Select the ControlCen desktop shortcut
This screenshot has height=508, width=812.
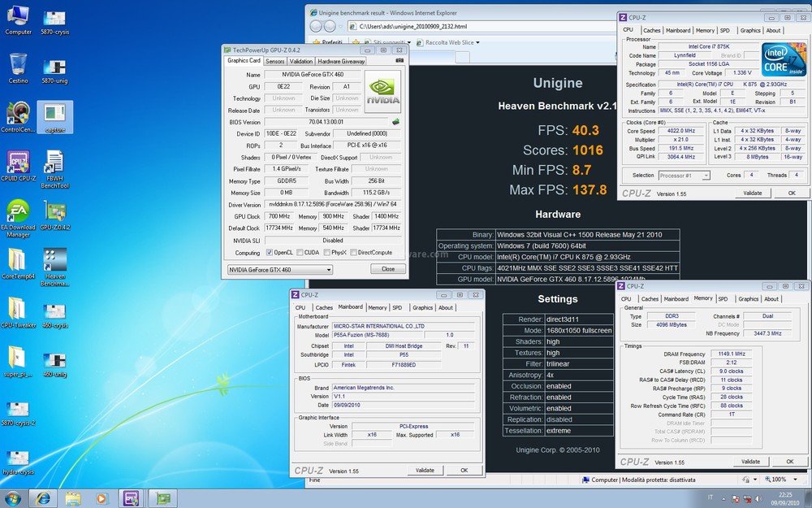pos(18,117)
